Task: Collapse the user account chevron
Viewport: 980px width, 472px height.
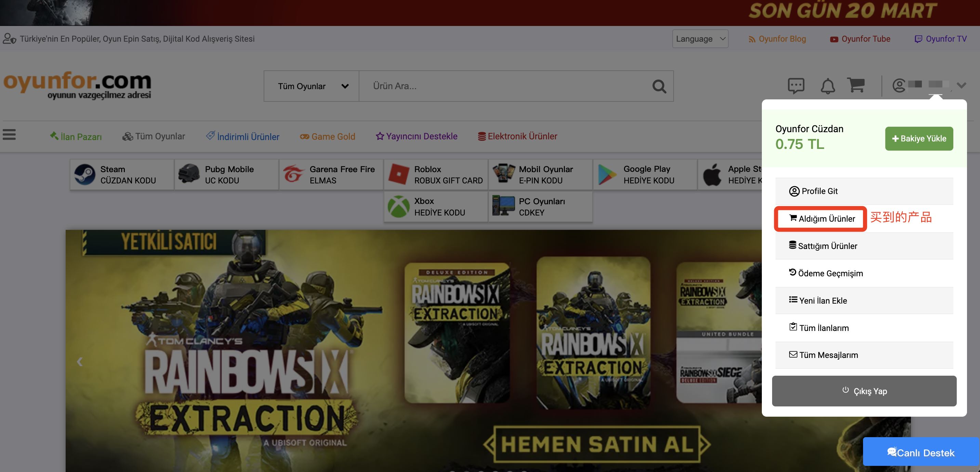Action: (961, 85)
